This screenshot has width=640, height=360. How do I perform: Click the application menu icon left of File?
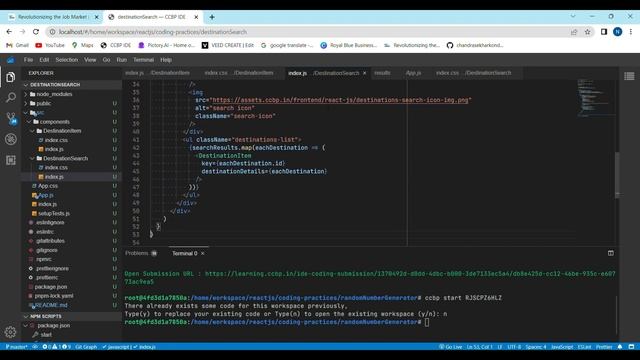pyautogui.click(x=10, y=60)
